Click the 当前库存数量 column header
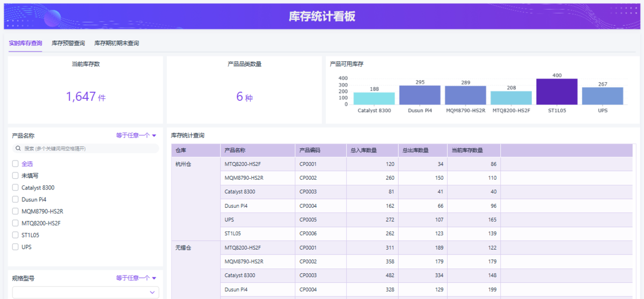 tap(467, 150)
